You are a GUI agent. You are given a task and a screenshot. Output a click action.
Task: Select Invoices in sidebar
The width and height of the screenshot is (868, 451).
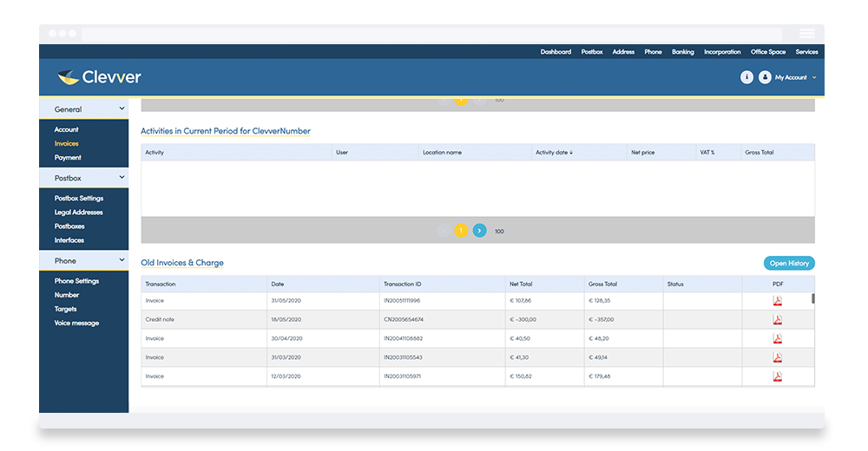[x=67, y=143]
